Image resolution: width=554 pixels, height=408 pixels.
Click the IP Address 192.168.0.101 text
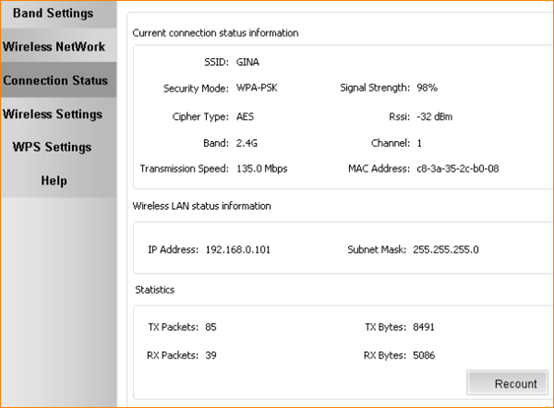coord(238,249)
